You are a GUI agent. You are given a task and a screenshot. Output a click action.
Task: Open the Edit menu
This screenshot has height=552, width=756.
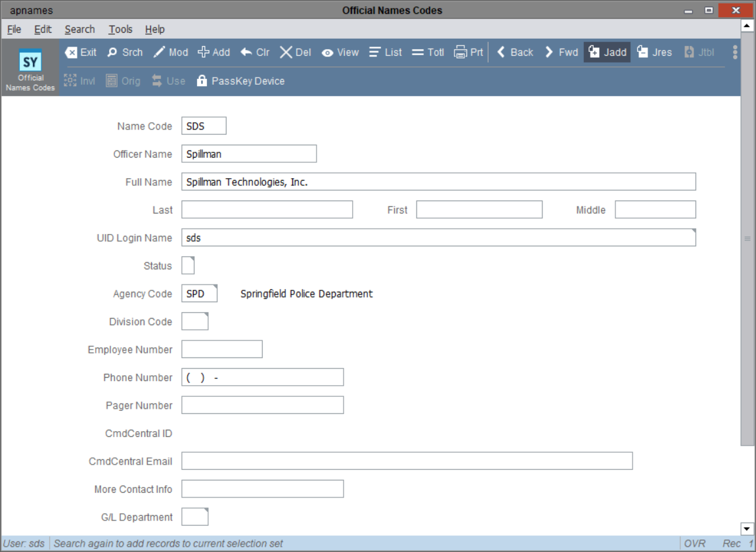(43, 30)
